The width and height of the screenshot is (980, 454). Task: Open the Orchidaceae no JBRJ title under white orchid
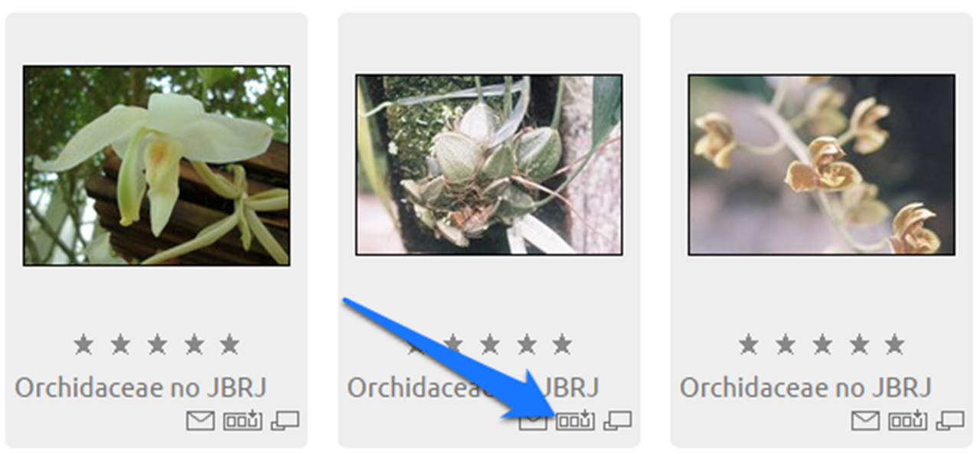pyautogui.click(x=141, y=387)
